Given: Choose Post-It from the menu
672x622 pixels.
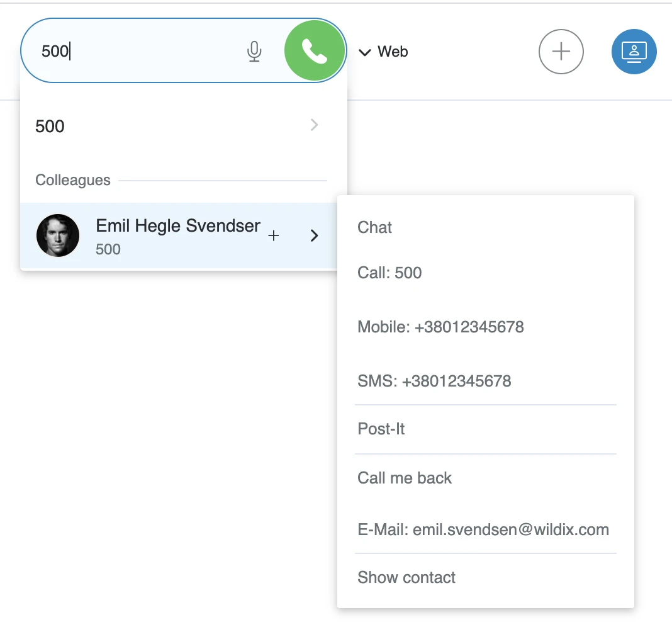Looking at the screenshot, I should tap(381, 429).
